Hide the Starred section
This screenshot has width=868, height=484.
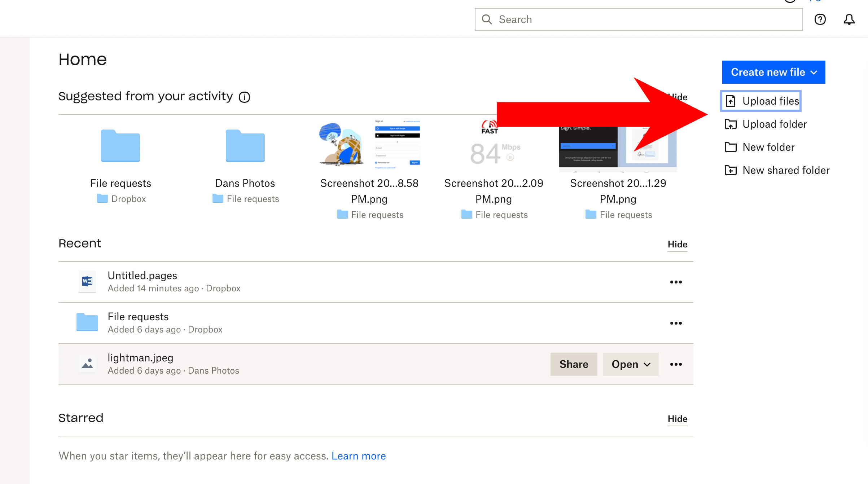click(x=678, y=419)
